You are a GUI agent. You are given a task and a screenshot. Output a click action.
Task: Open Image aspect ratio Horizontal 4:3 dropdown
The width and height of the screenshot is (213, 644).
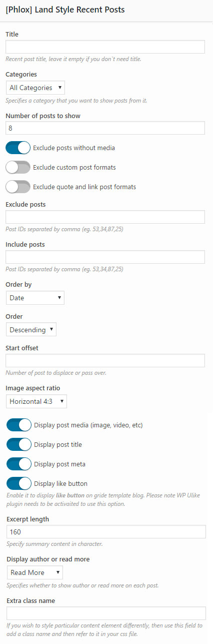(36, 401)
